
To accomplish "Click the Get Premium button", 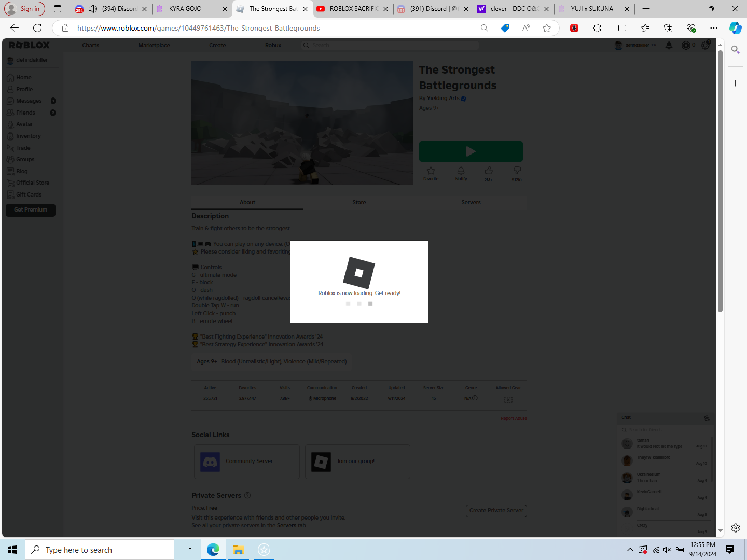I will (31, 210).
